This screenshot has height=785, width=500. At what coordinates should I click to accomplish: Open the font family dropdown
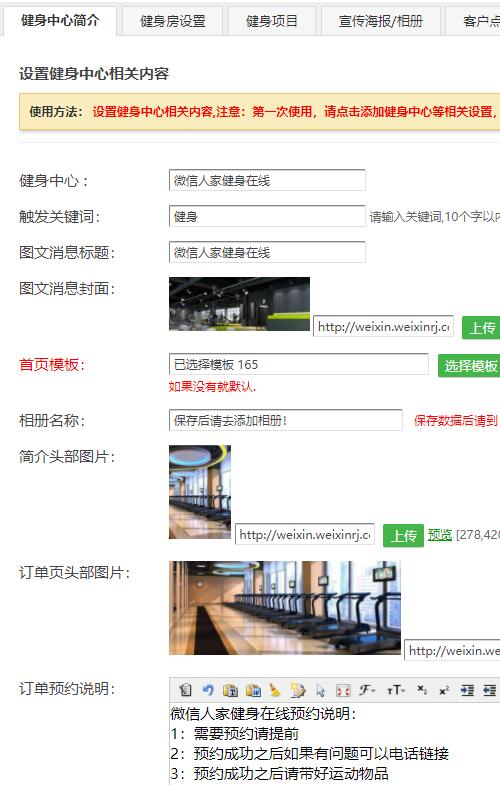[x=367, y=690]
